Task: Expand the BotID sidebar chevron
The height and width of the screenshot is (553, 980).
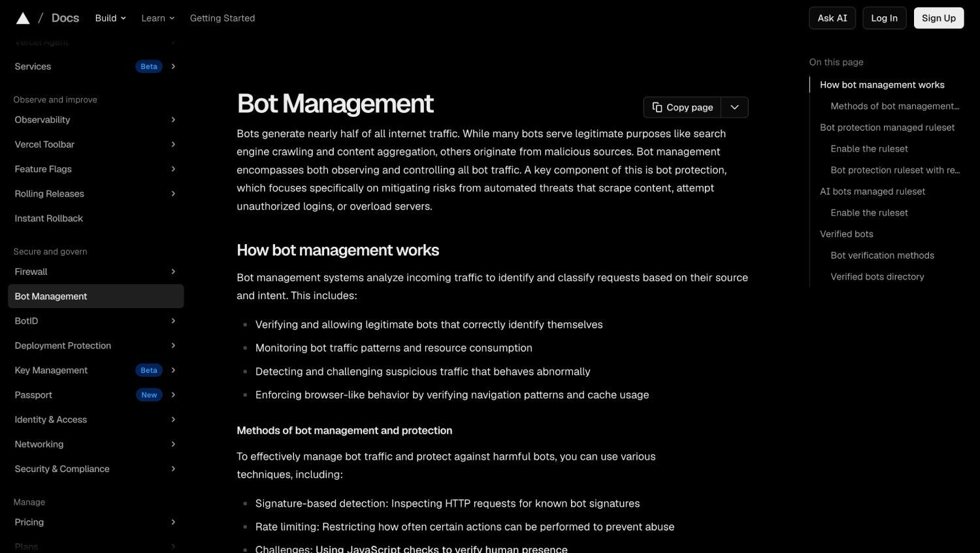Action: (x=173, y=321)
